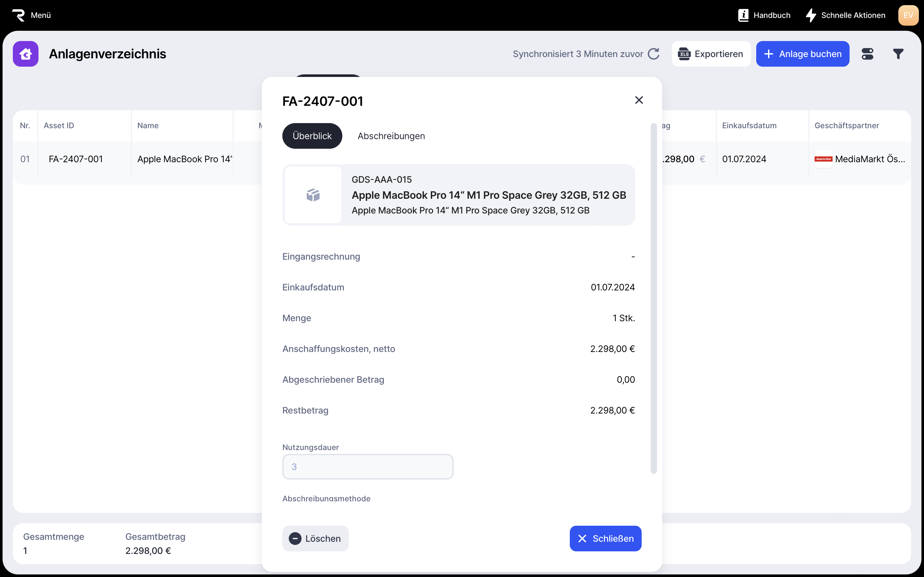The width and height of the screenshot is (924, 577).
Task: Click the R logo Menü button
Action: click(31, 15)
